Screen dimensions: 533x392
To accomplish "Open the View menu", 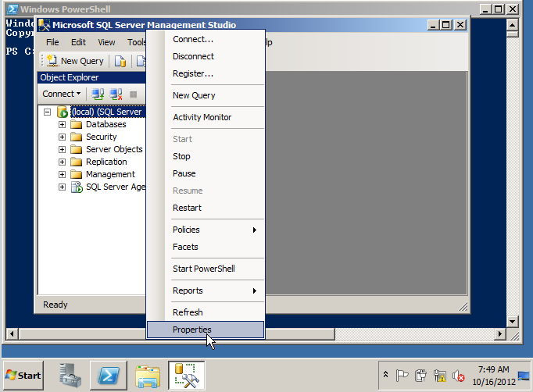I will 106,42.
